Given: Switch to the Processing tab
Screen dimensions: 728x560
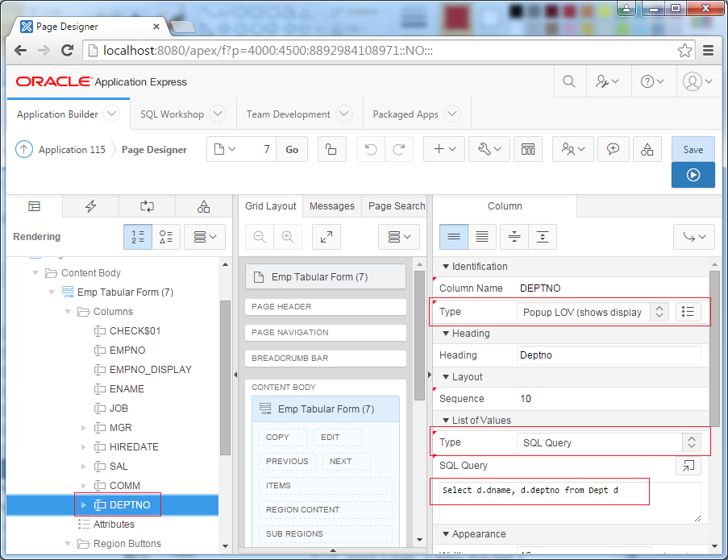Looking at the screenshot, I should point(148,206).
